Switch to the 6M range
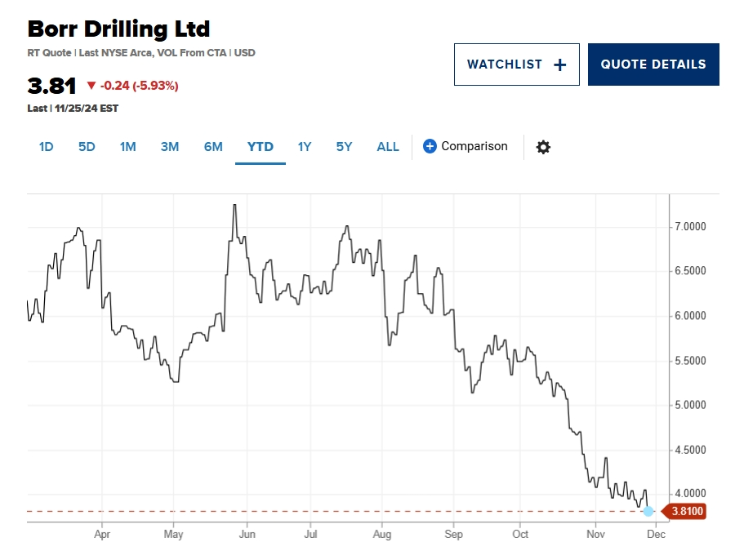The height and width of the screenshot is (560, 735). (x=213, y=147)
